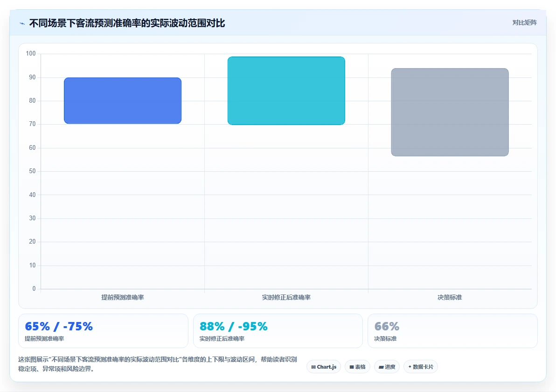Click the 进度 tag chip

[x=387, y=367]
